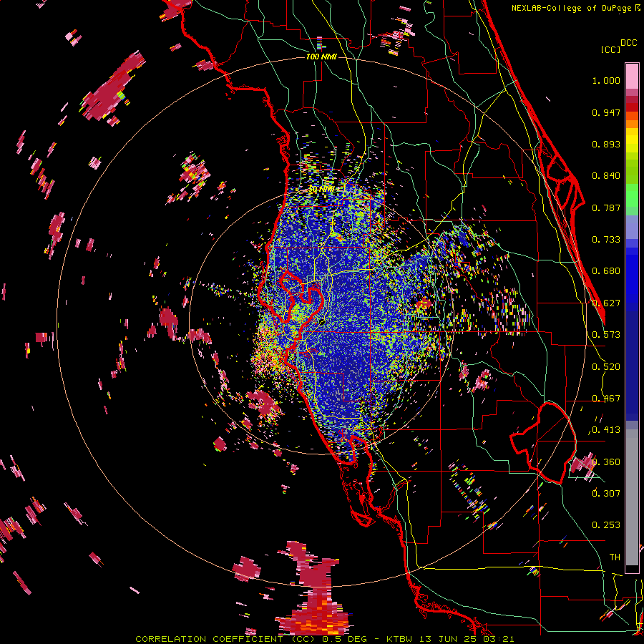Pick the gray band on the color bar
The width and height of the screenshot is (644, 644).
[x=632, y=497]
